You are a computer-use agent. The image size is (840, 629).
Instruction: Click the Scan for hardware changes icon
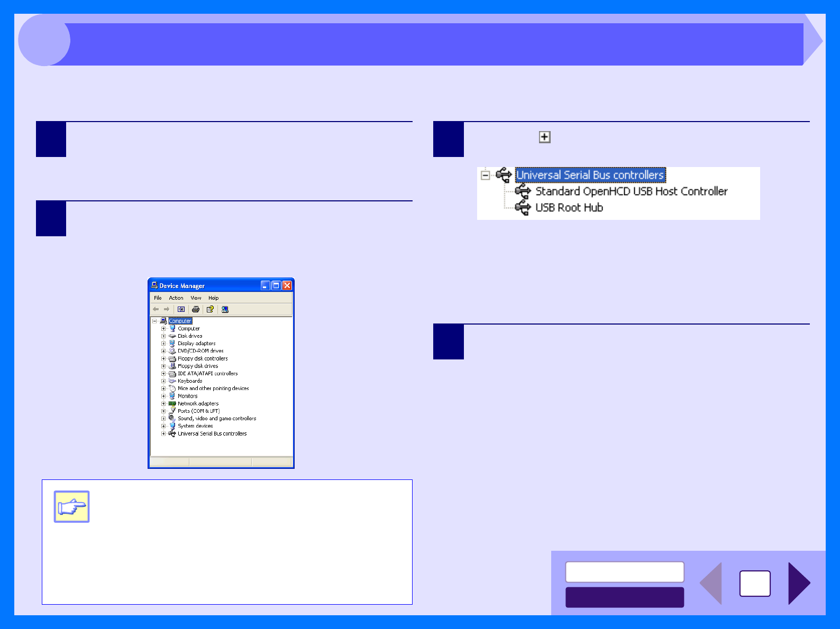225,309
